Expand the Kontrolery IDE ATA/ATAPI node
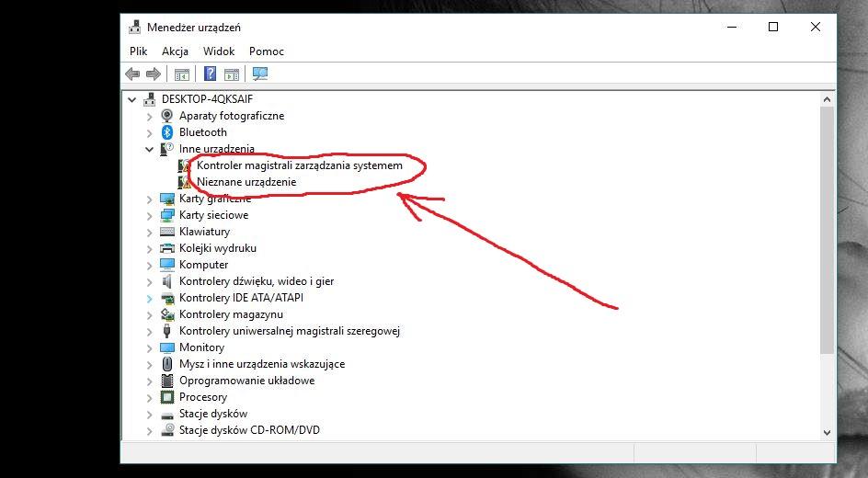The width and height of the screenshot is (868, 478). pyautogui.click(x=149, y=298)
